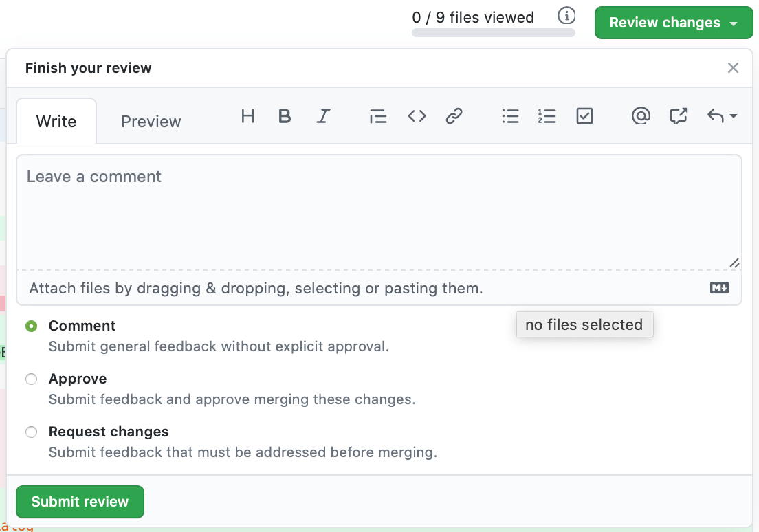Mention a user with @ icon
Image resolution: width=759 pixels, height=532 pixels.
641,116
